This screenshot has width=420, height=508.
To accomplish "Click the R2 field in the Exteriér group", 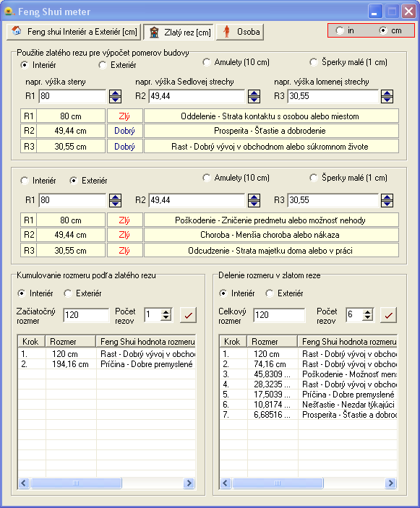I will pos(197,200).
